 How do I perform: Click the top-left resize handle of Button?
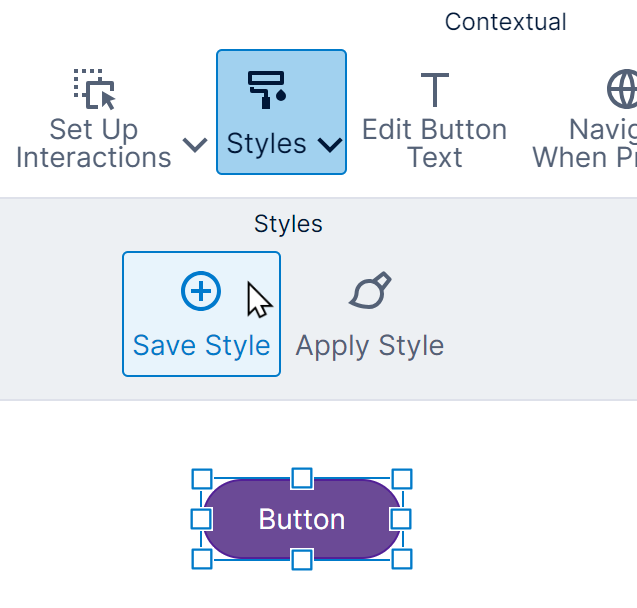tap(201, 479)
